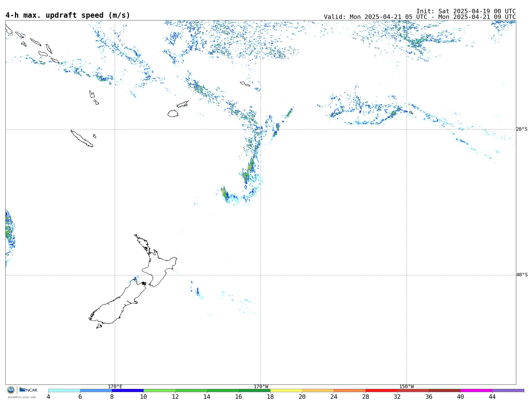
Task: Click the Stewart Island outline below South Island
Action: coord(99,326)
